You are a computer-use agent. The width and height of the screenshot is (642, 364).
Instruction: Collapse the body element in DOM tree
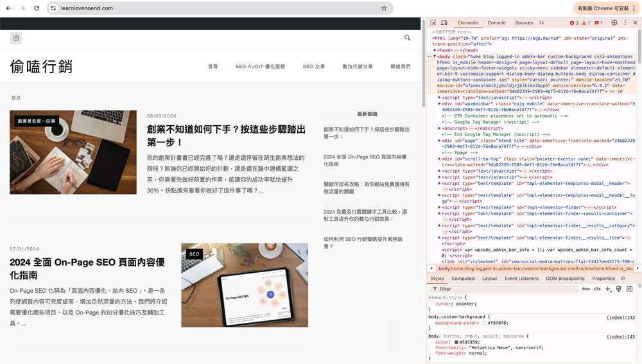point(435,56)
